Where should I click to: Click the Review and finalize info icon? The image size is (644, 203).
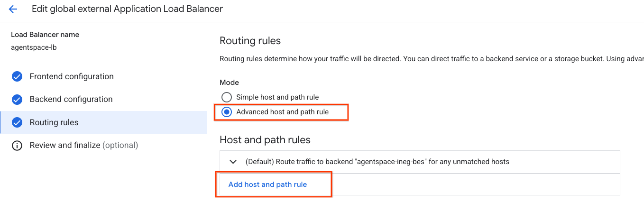(17, 145)
